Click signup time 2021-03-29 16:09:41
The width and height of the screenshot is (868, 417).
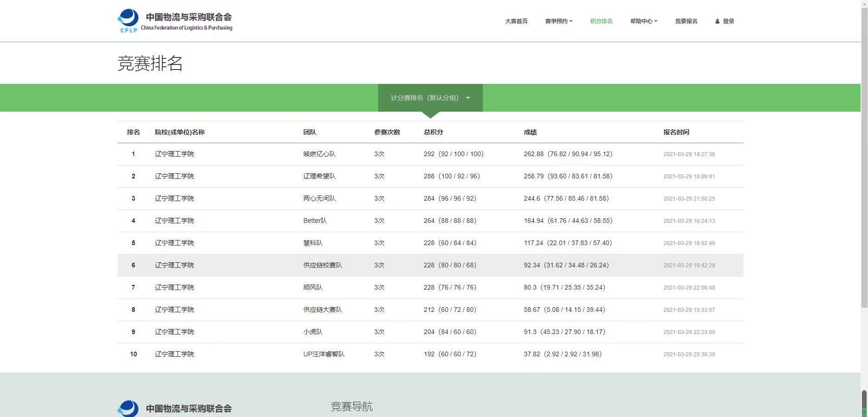tap(689, 177)
